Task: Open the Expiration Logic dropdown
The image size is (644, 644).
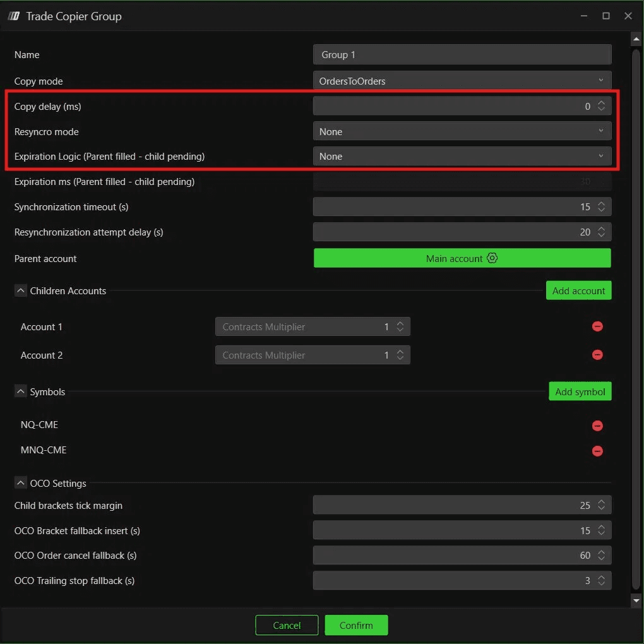Action: tap(462, 156)
